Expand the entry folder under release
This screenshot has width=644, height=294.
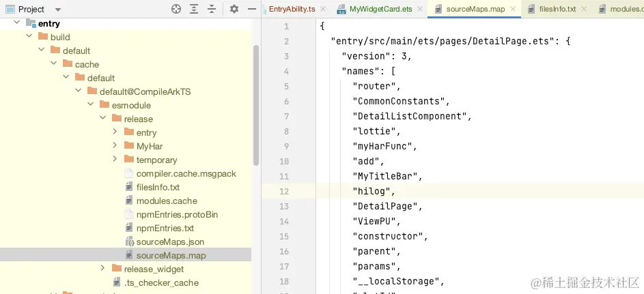115,132
